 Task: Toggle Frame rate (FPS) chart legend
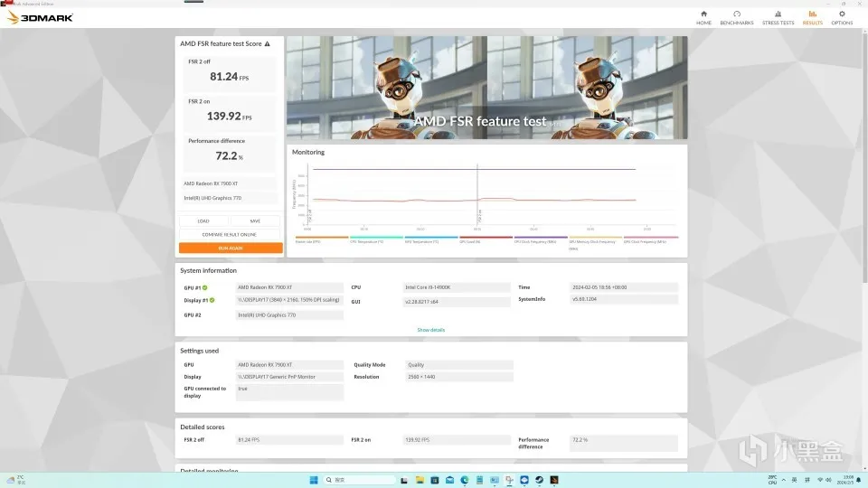pos(321,240)
